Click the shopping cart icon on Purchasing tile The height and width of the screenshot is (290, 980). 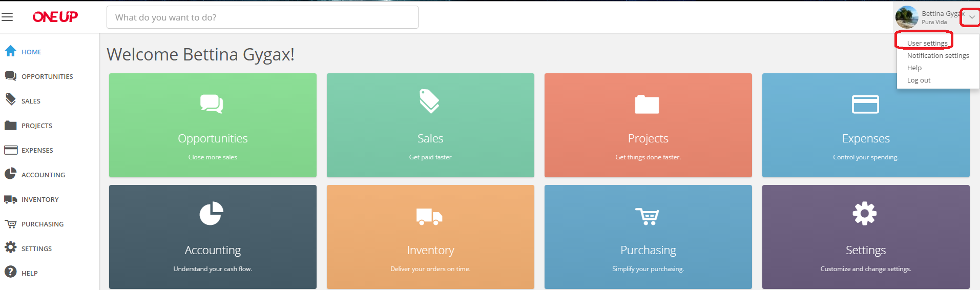(x=647, y=216)
